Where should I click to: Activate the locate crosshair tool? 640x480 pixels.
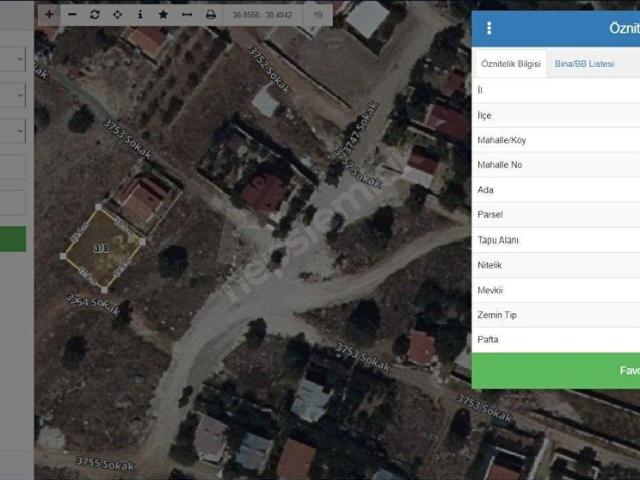pos(118,15)
